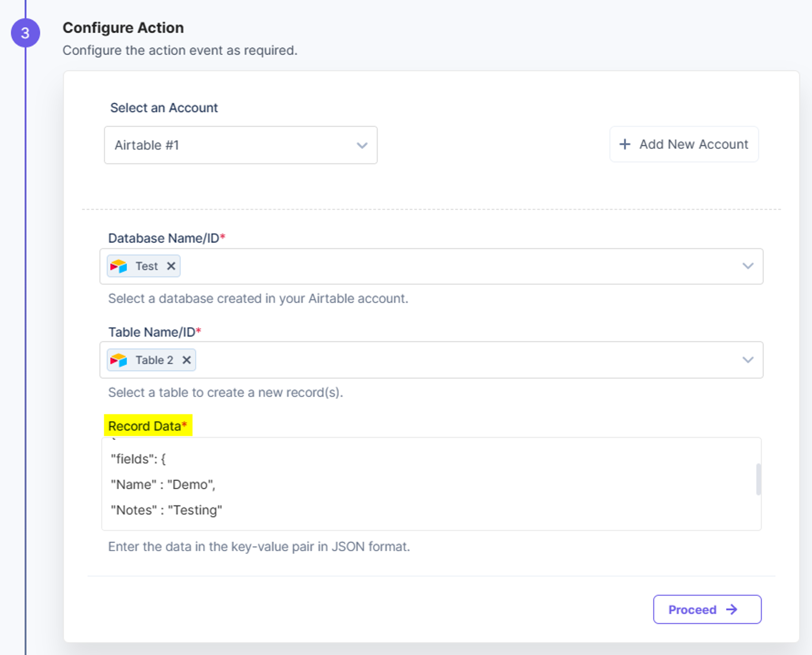
Task: Click the Airtable logo in Table 2 tag
Action: (118, 360)
